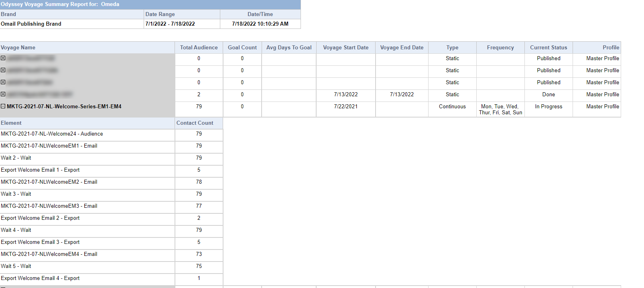Select the In Progress status cell
The image size is (644, 288).
tap(549, 106)
